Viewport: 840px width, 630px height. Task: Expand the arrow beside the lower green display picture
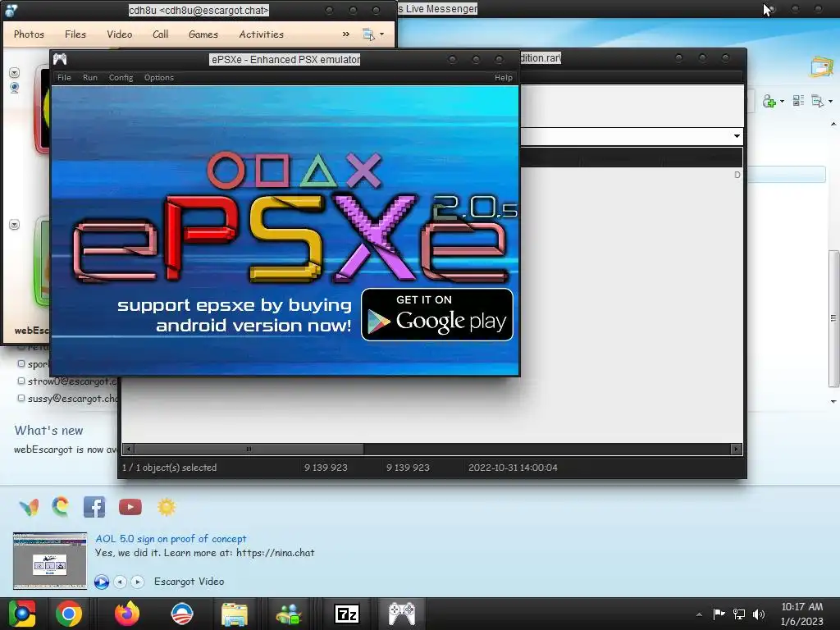pos(15,225)
